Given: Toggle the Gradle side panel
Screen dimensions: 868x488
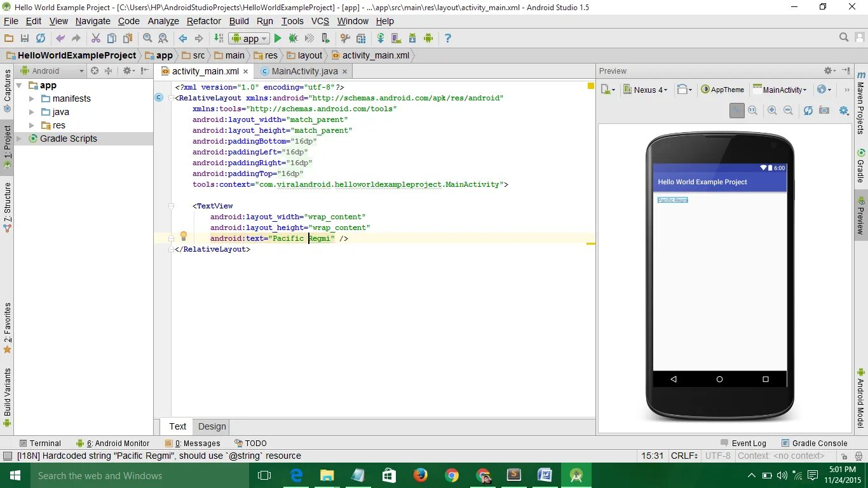Looking at the screenshot, I should coord(861,165).
